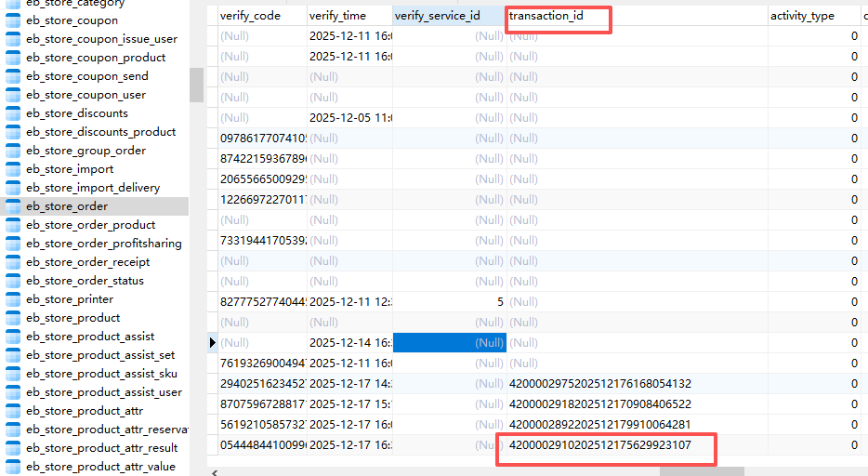This screenshot has height=476, width=868.
Task: Select eb_store_coupon_issue_user in table list
Action: (101, 39)
